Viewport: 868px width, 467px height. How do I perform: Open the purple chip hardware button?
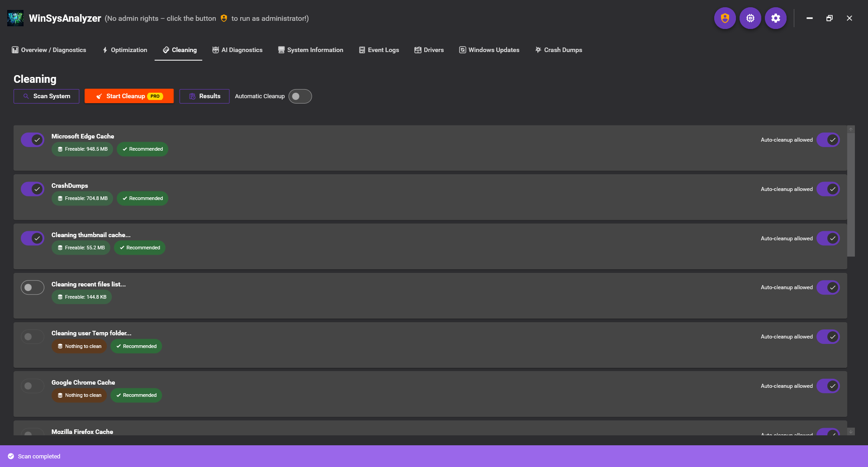click(x=750, y=18)
